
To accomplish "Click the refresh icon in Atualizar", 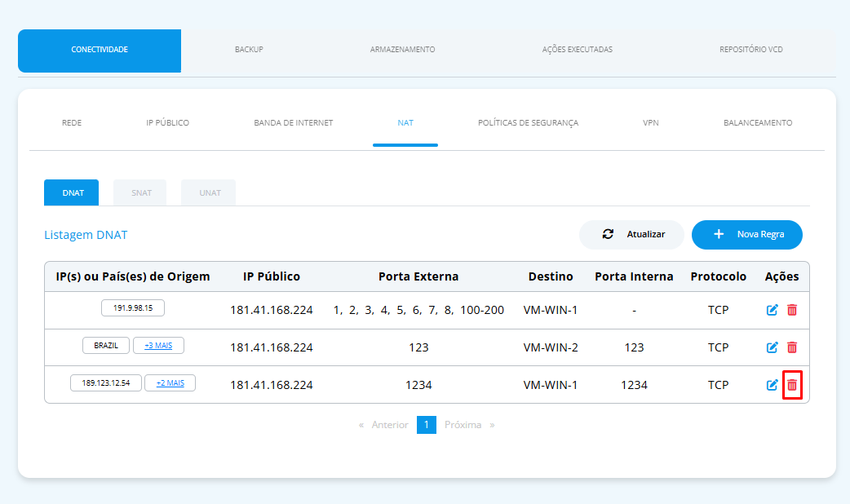I will [x=608, y=234].
